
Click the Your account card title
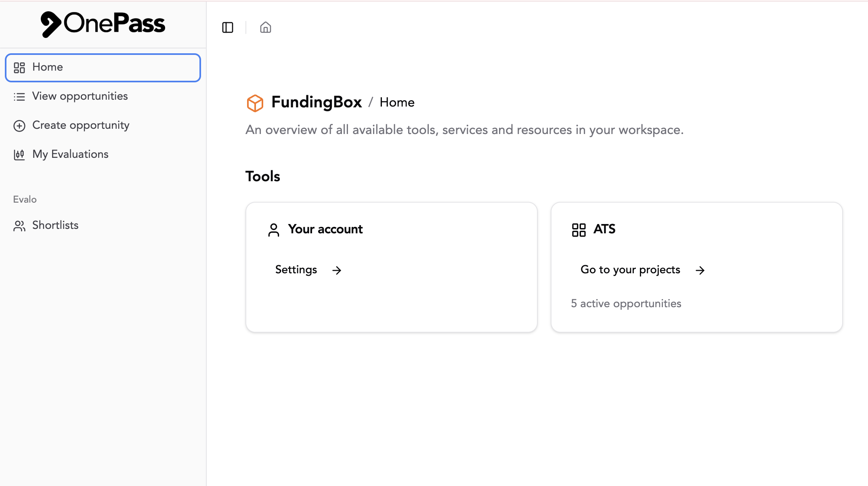point(325,229)
